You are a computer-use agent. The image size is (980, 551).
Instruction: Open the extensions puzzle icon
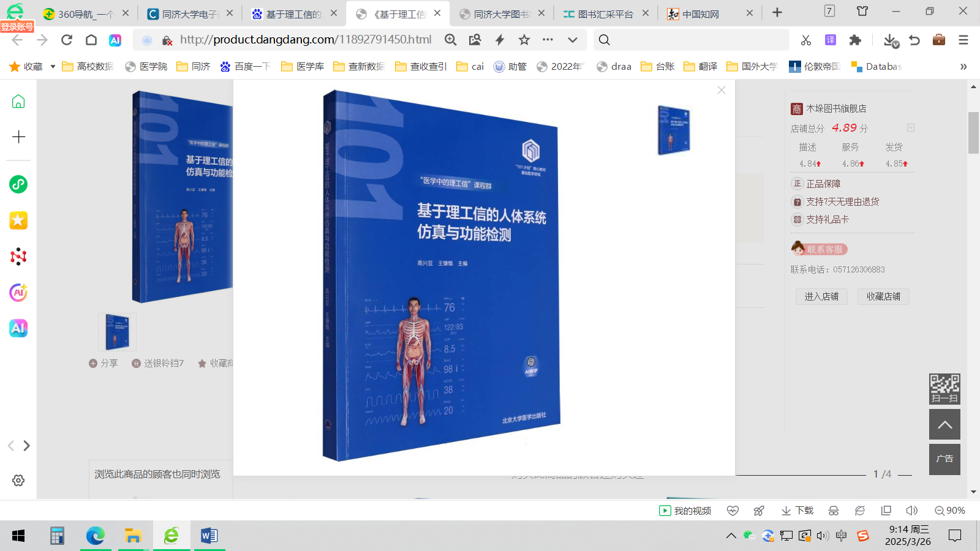855,40
